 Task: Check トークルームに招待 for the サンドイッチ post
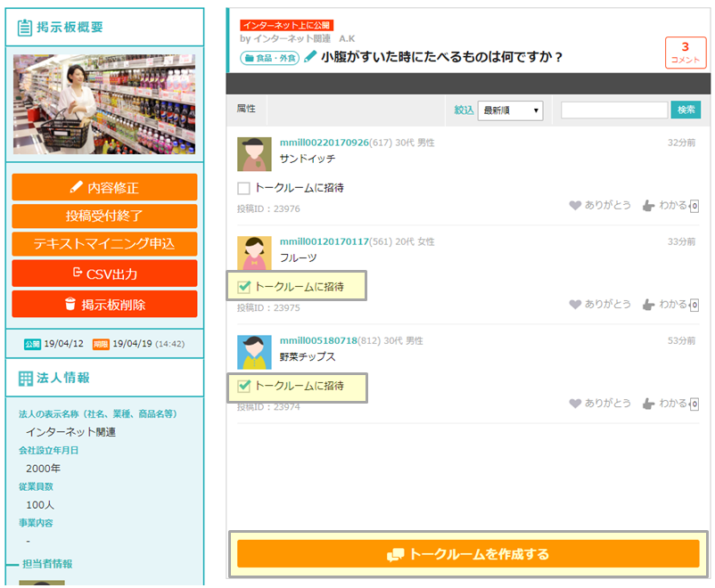pos(243,188)
